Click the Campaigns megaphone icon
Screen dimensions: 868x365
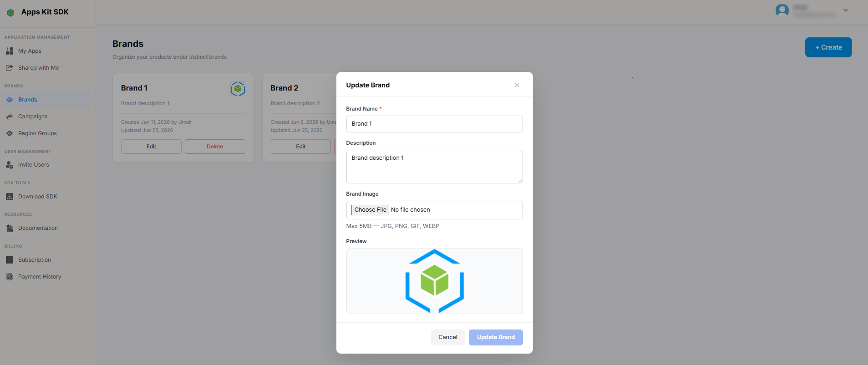tap(10, 117)
